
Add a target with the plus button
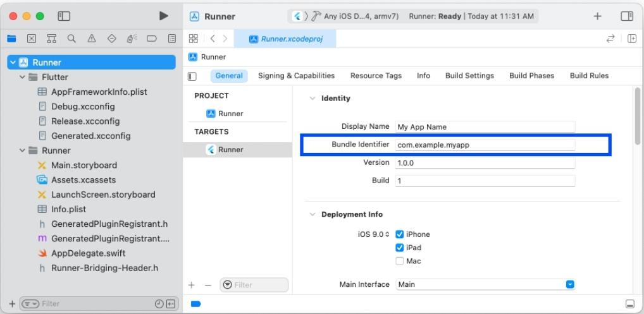pos(191,285)
